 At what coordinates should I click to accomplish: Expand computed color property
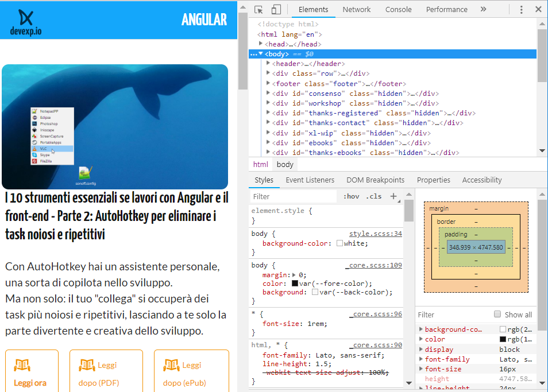pos(421,339)
